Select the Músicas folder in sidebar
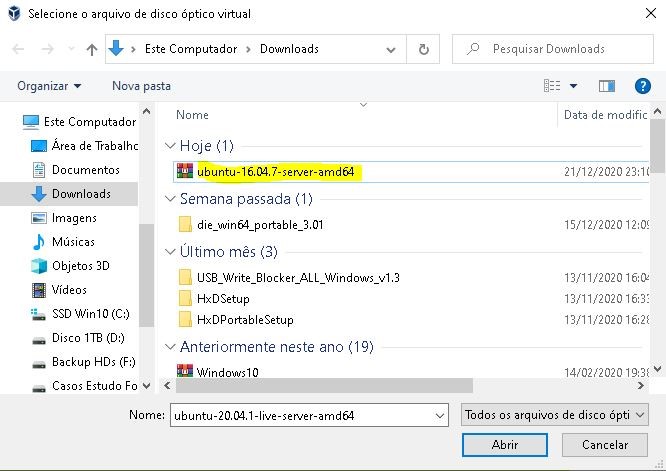The image size is (666, 471). click(73, 242)
